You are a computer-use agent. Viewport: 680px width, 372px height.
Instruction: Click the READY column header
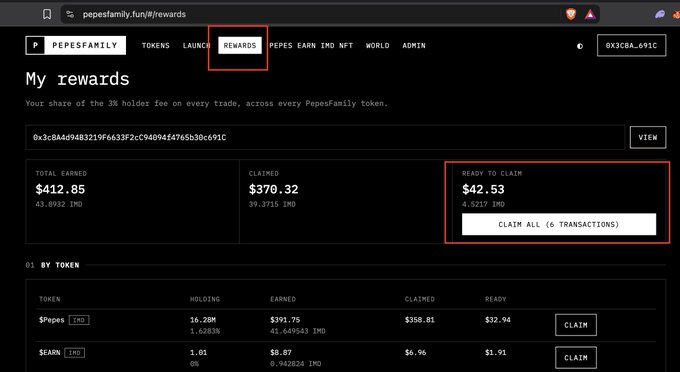click(496, 299)
